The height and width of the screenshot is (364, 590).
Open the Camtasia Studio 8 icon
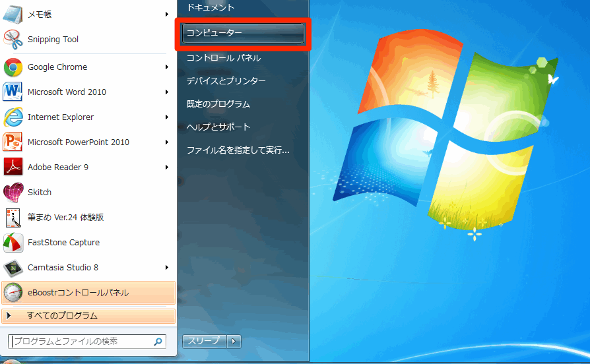coord(13,268)
